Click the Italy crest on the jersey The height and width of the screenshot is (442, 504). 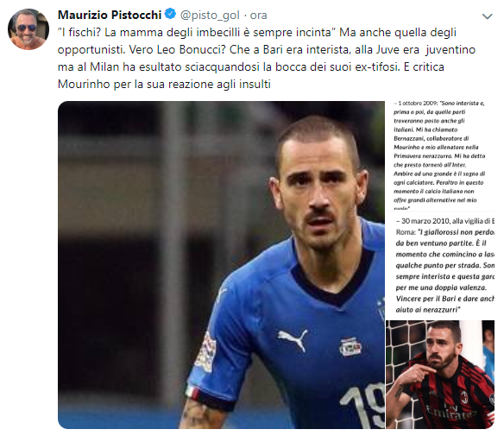point(350,346)
